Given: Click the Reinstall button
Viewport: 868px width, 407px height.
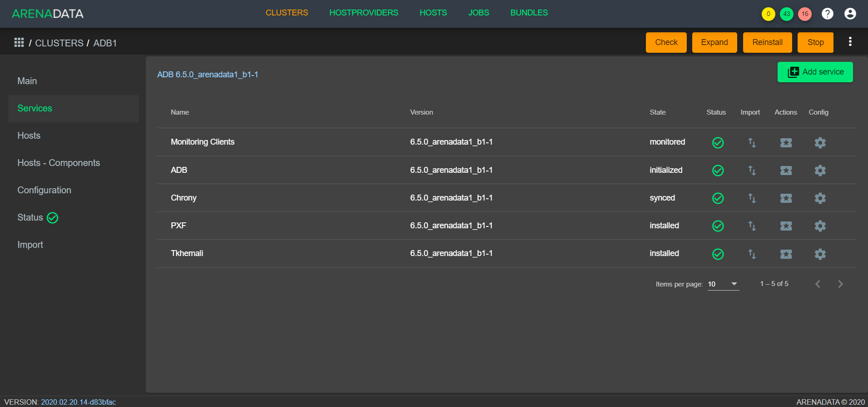Looking at the screenshot, I should 767,42.
